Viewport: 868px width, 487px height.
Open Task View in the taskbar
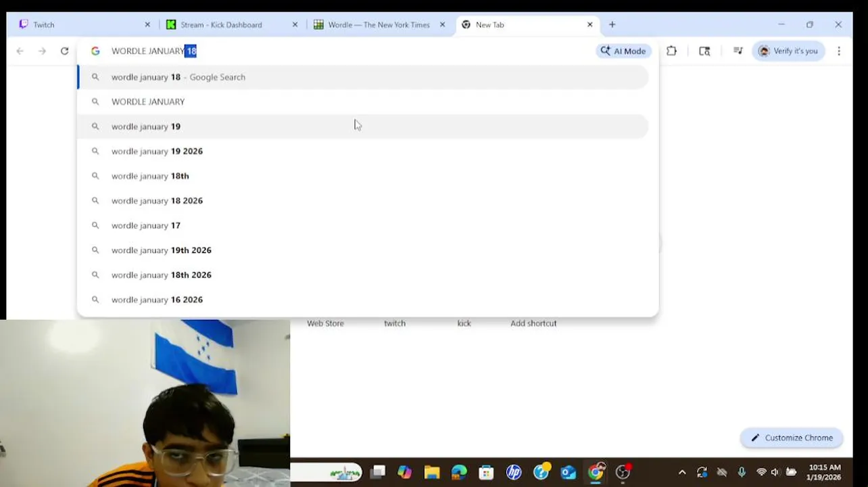tap(378, 471)
